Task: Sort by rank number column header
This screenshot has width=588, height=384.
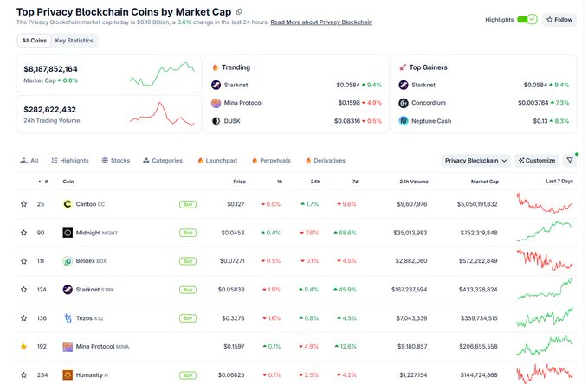Action: [43, 182]
